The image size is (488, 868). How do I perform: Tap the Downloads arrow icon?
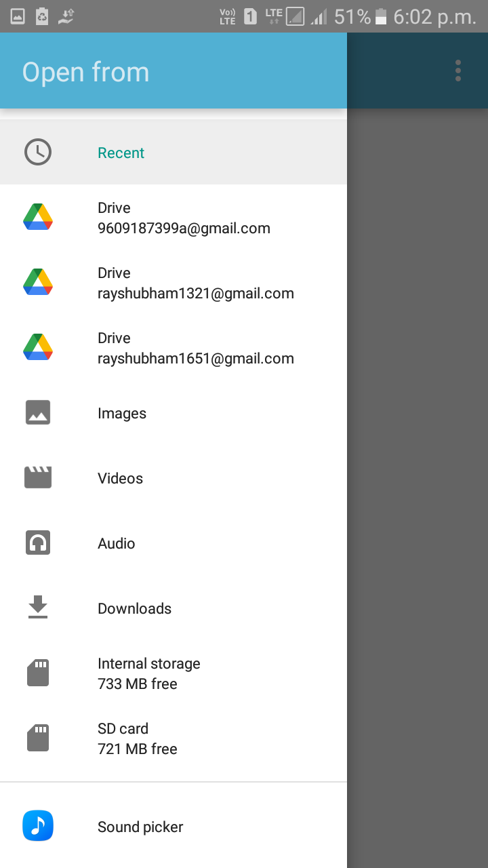point(38,607)
